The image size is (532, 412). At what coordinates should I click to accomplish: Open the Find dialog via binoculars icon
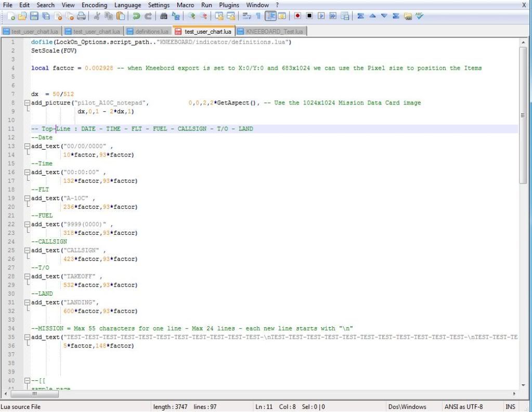163,16
